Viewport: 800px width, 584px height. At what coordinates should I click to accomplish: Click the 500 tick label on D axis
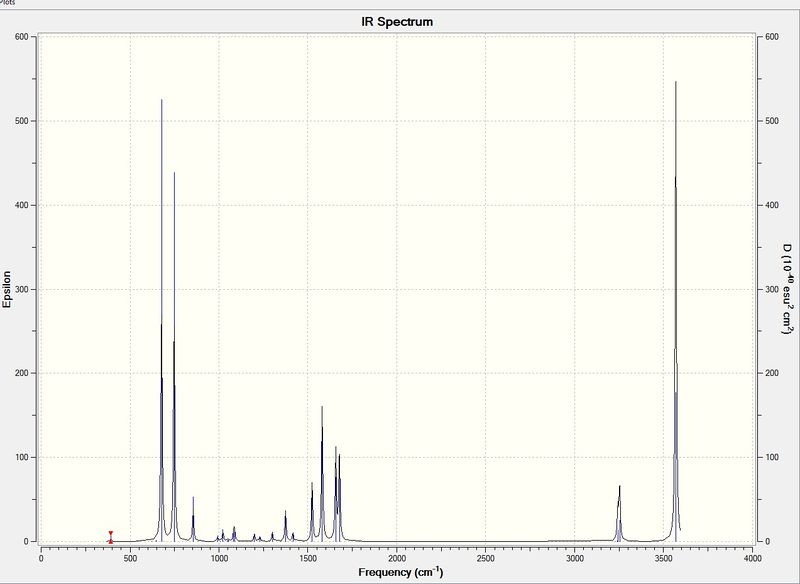(772, 121)
